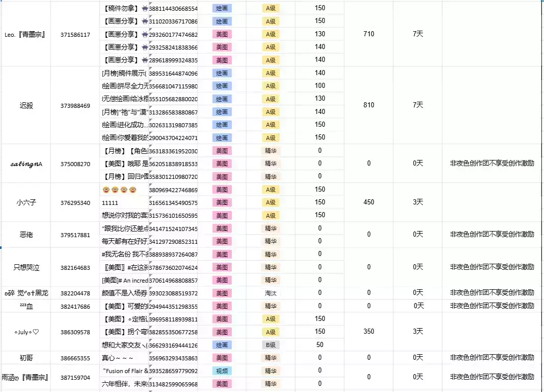The width and height of the screenshot is (544, 392).
Task: Click the 视频 tag
Action: click(222, 371)
